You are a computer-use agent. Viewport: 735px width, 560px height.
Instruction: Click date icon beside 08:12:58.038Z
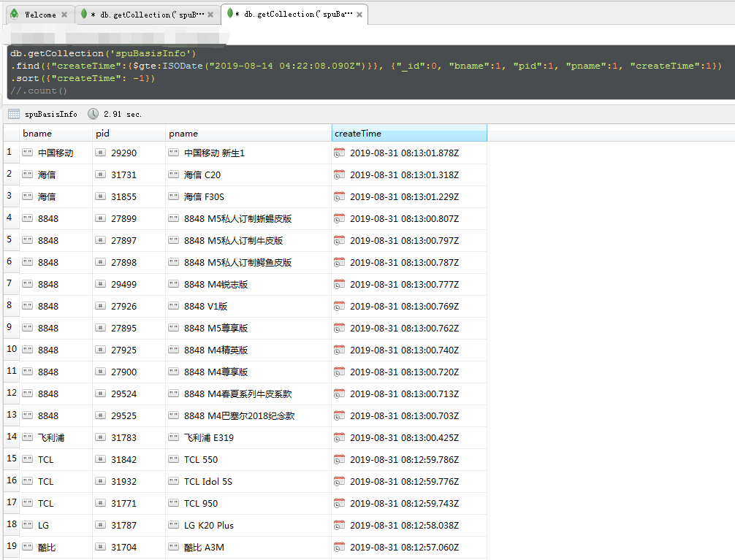point(340,524)
